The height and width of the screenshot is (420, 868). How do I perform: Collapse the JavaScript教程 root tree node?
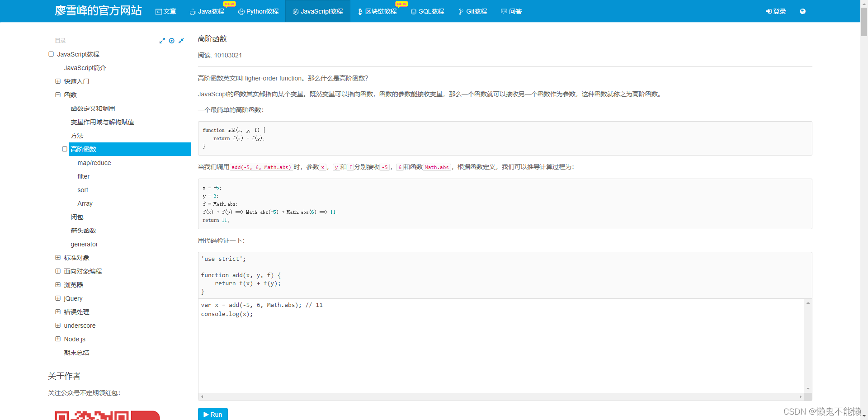51,54
